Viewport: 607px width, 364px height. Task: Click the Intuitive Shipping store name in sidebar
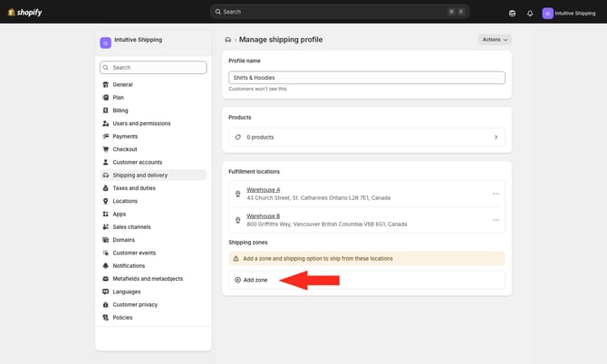click(139, 40)
